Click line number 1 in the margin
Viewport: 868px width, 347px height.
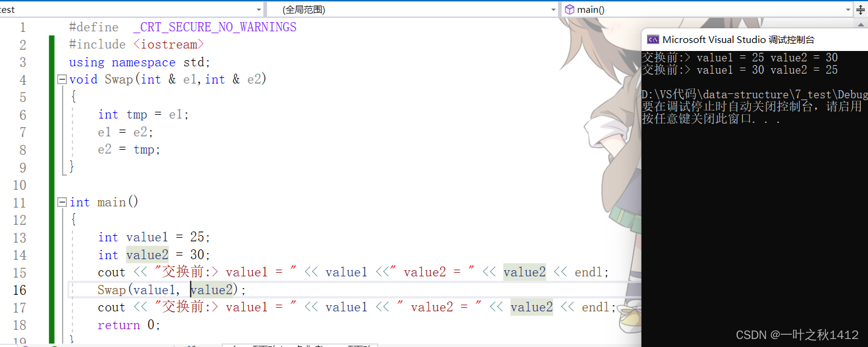(23, 28)
